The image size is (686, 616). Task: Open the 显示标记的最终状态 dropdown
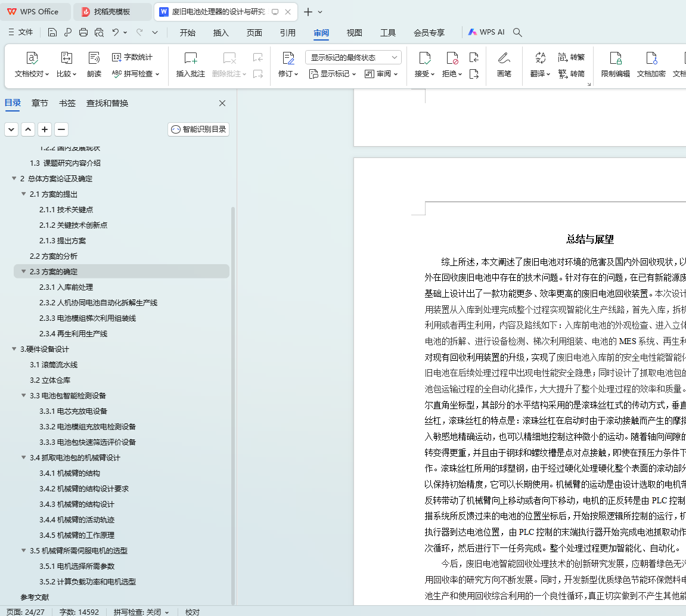coord(353,57)
